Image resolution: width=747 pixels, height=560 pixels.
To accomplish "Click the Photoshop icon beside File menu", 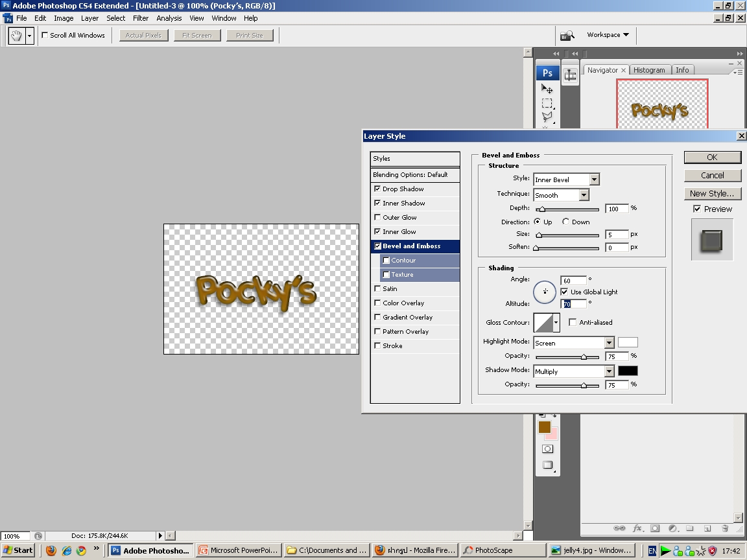I will pyautogui.click(x=8, y=19).
